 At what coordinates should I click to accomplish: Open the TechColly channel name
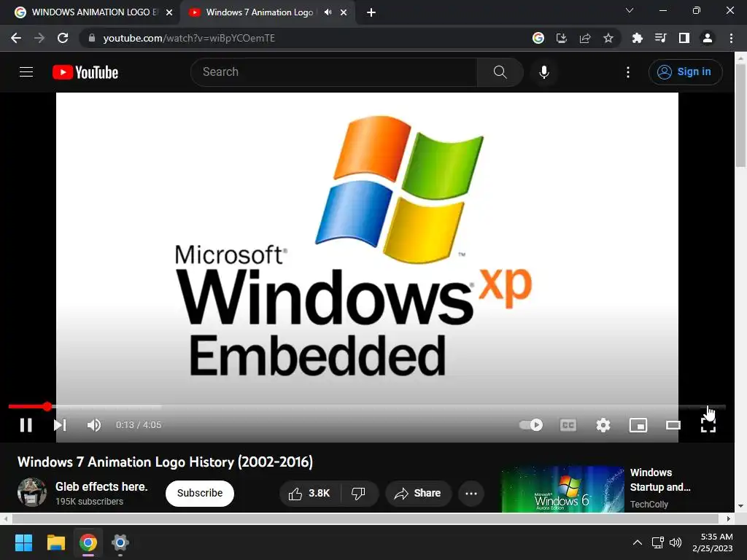(649, 505)
